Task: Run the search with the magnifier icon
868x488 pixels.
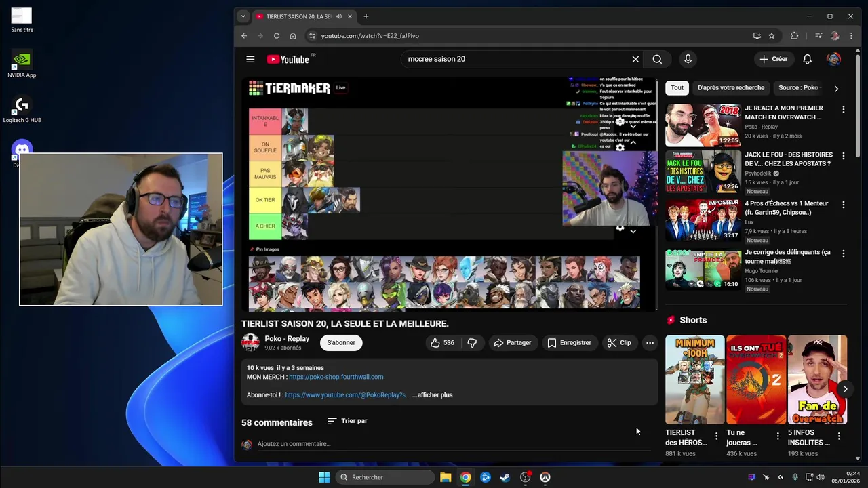Action: click(x=657, y=59)
